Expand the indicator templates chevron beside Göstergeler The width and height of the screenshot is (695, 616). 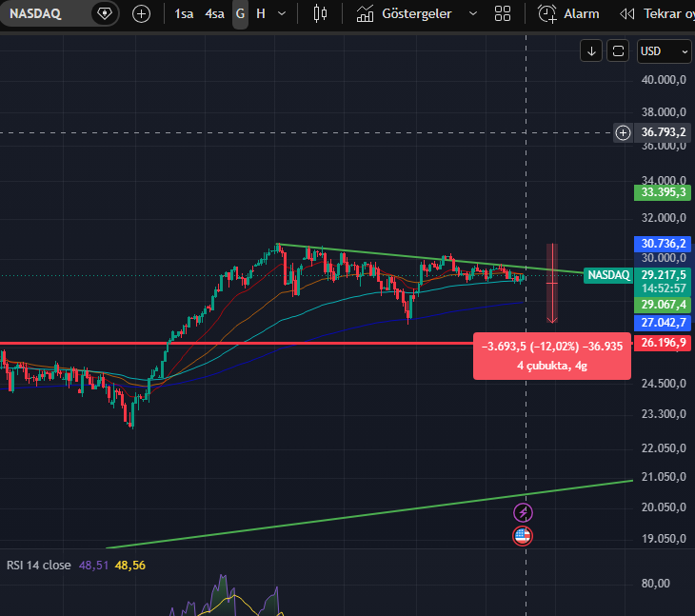click(x=473, y=13)
